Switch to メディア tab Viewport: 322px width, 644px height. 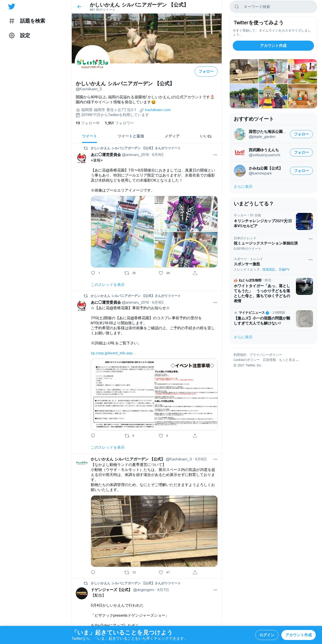tap(172, 136)
